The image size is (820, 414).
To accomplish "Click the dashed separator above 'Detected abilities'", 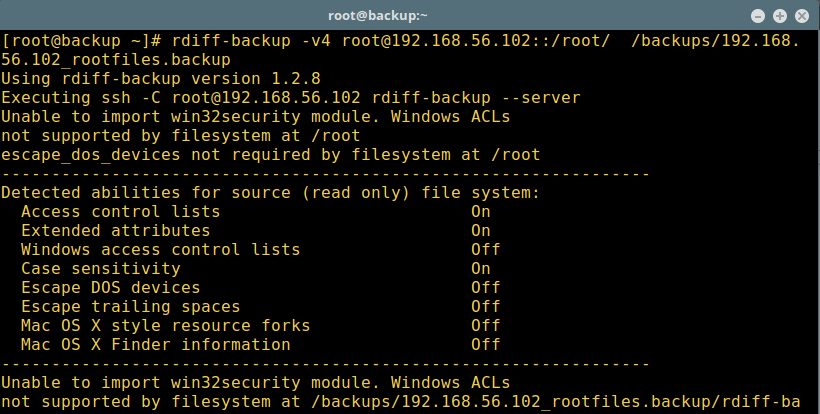I will (x=325, y=174).
